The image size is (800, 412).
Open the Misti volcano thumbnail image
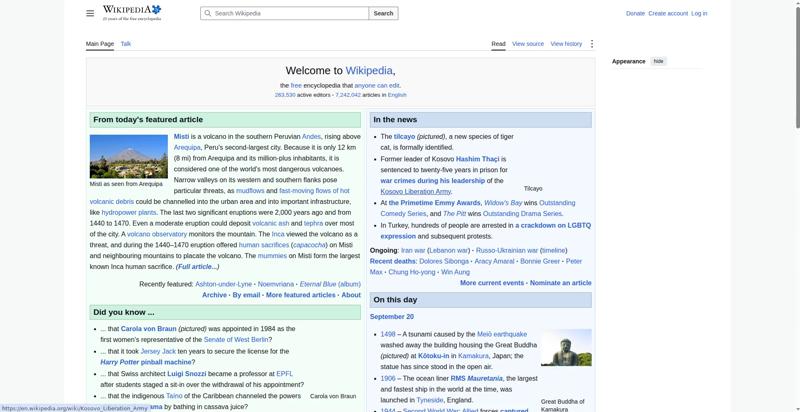pyautogui.click(x=129, y=156)
